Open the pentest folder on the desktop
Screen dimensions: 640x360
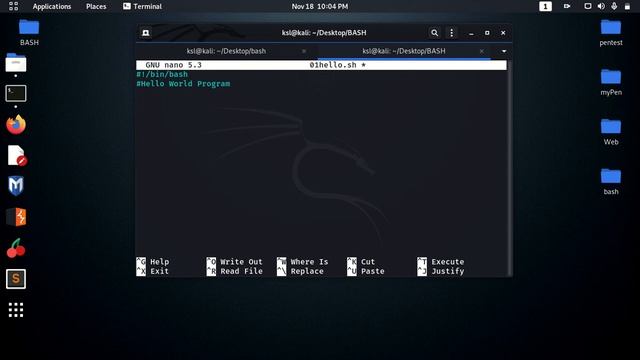[x=611, y=33]
